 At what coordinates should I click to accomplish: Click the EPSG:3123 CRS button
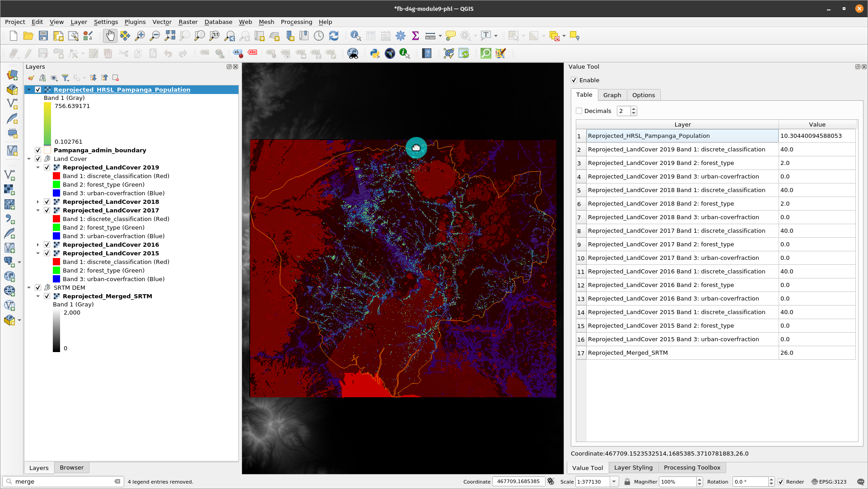[829, 482]
